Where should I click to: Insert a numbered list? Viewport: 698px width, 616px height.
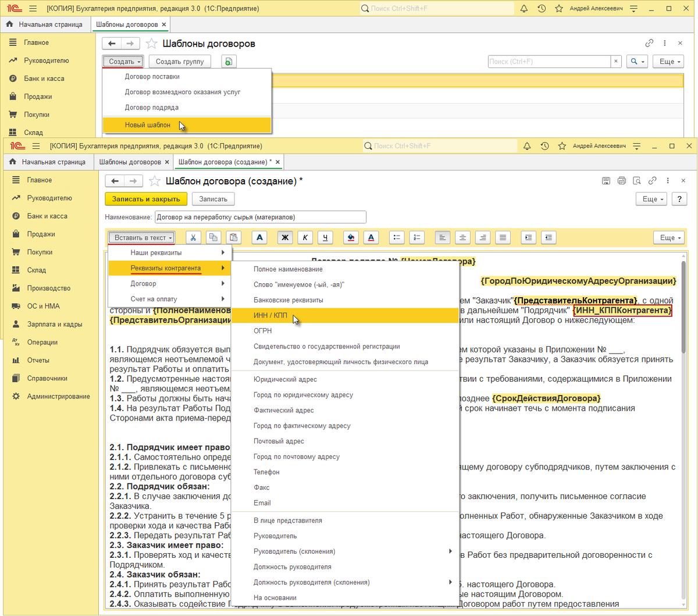tap(417, 237)
